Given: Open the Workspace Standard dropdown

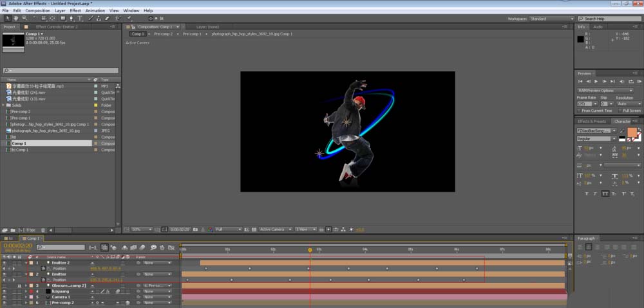Looking at the screenshot, I should click(x=551, y=19).
